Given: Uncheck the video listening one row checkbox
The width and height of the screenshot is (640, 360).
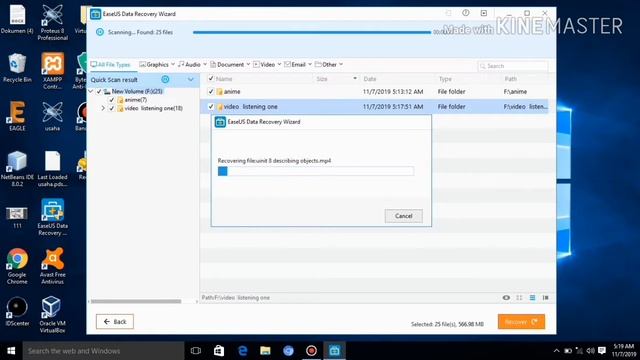Looking at the screenshot, I should click(x=211, y=107).
